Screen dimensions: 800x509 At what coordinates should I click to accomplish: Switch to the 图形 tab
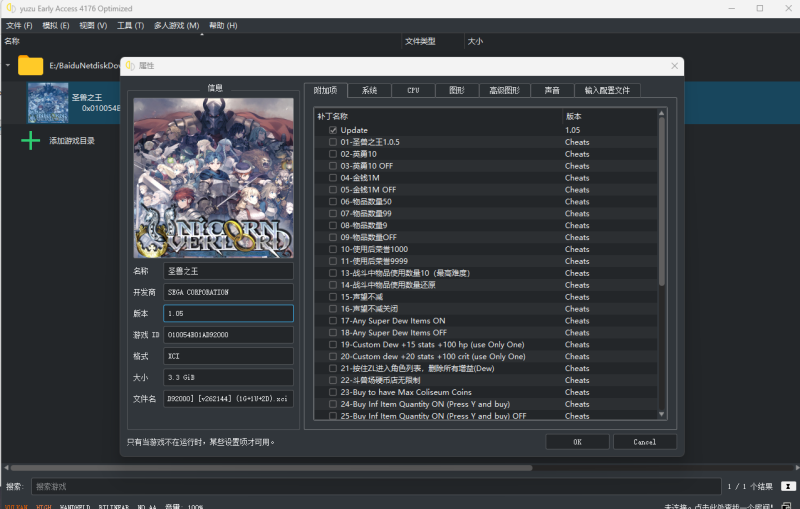457,90
